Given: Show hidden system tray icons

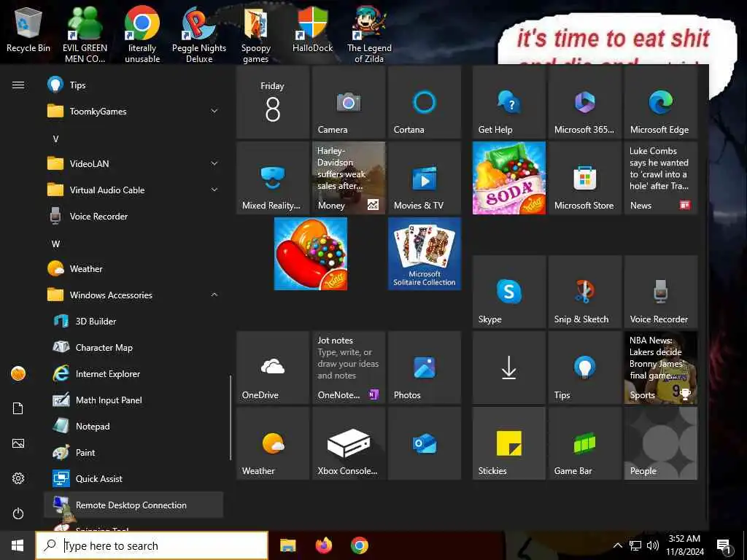Looking at the screenshot, I should pyautogui.click(x=617, y=545).
